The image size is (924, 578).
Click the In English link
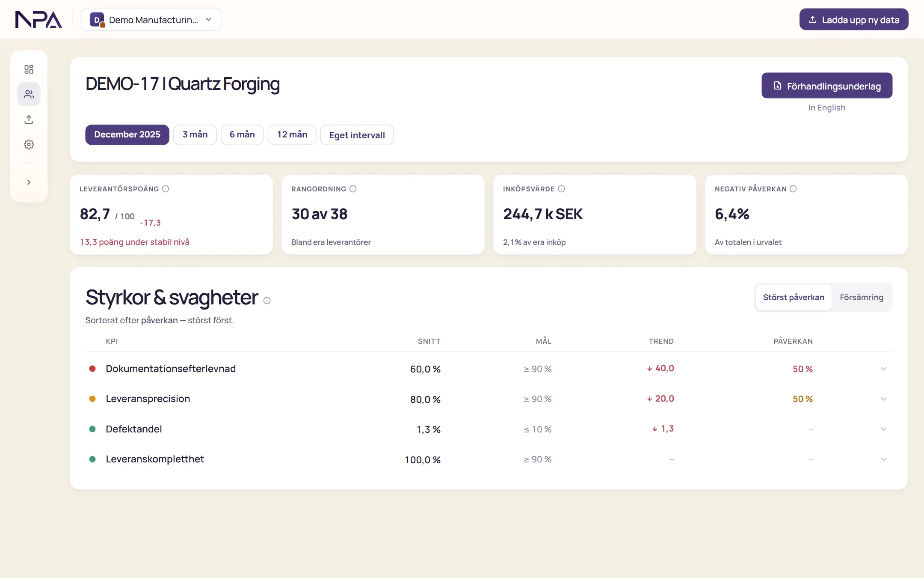tap(827, 108)
